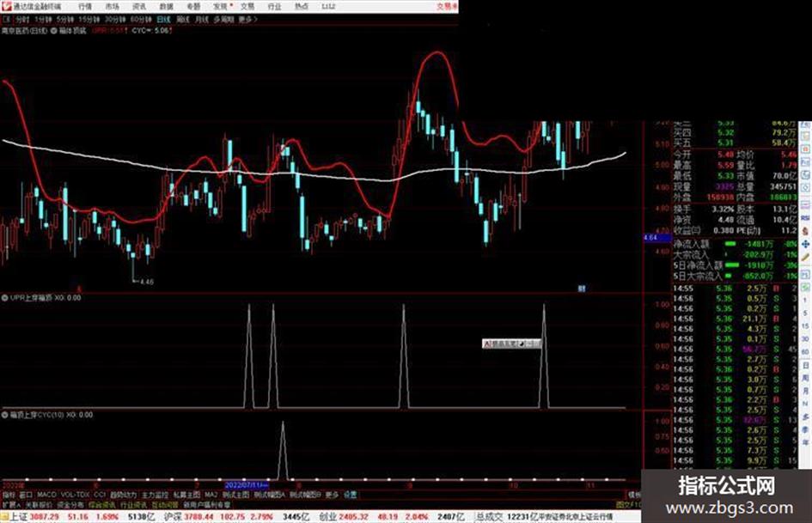Open the 行业资讯 tab
The image size is (812, 523).
(133, 504)
